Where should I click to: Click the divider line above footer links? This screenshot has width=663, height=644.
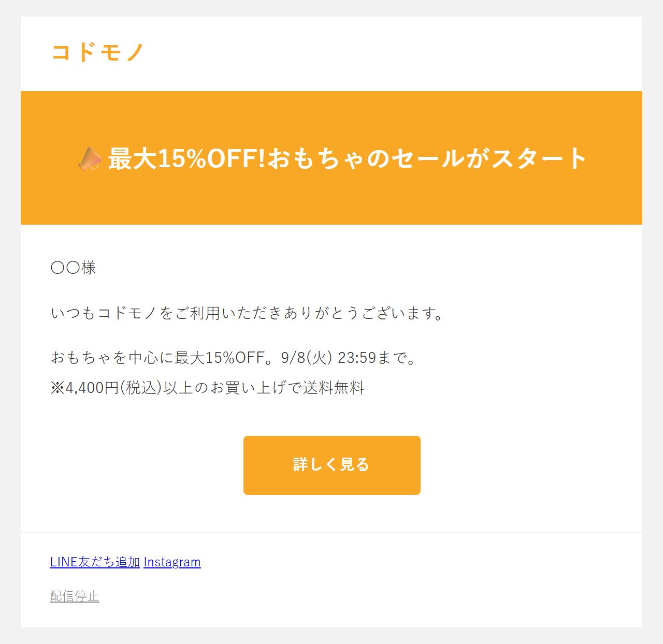click(x=331, y=532)
